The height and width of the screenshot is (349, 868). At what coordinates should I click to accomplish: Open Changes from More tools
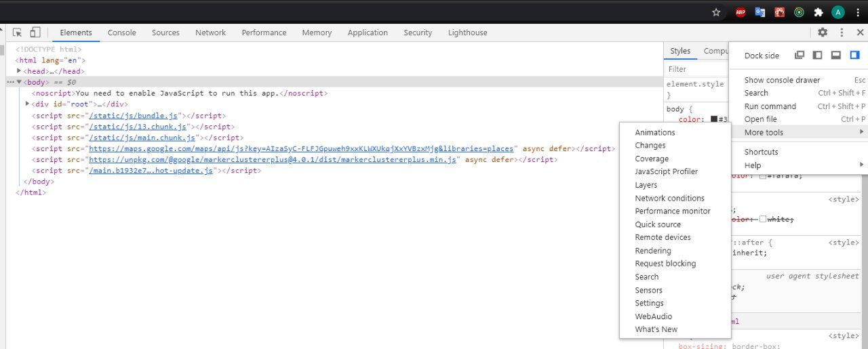pyautogui.click(x=675, y=145)
